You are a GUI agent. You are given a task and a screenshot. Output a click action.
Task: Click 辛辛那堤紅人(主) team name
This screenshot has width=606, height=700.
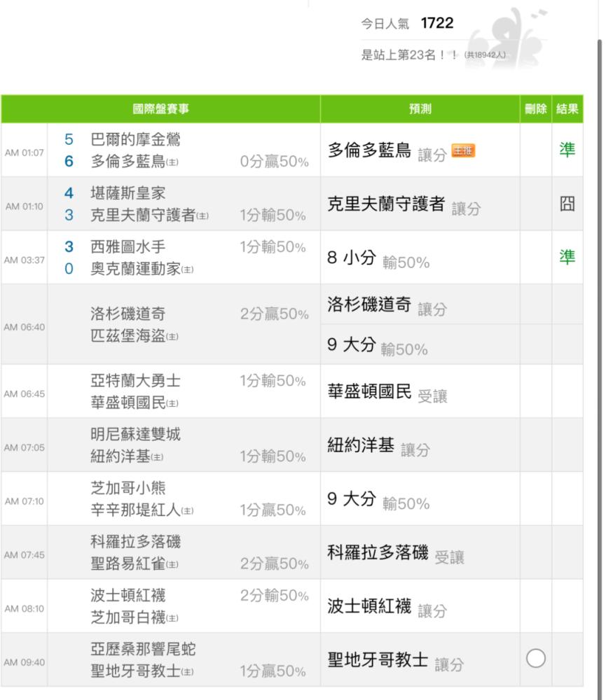[x=142, y=510]
